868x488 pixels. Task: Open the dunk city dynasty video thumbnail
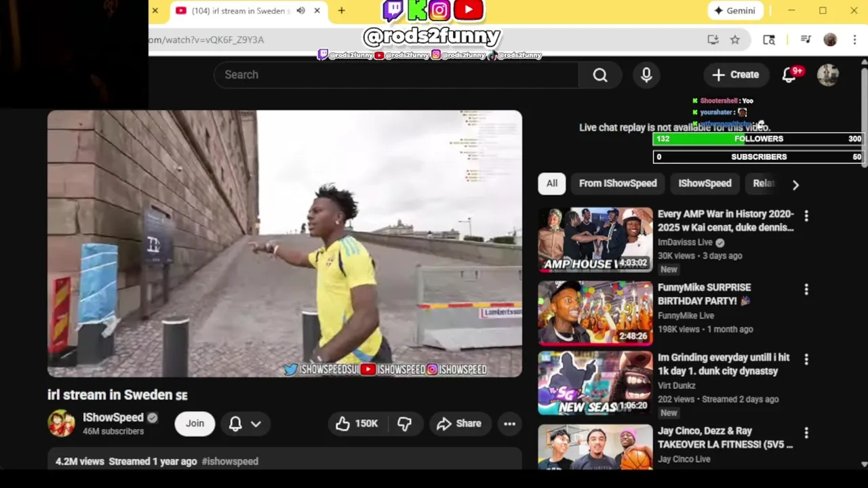click(595, 383)
